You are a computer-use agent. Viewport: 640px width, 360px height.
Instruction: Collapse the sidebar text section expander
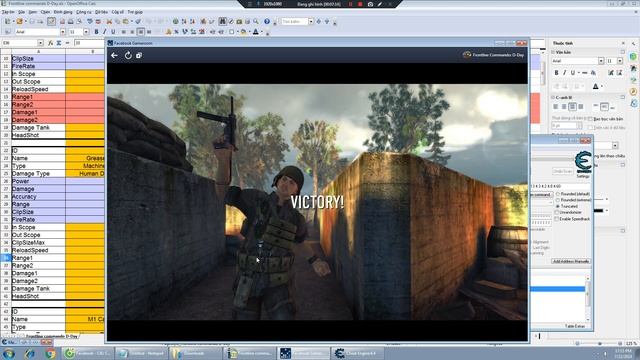point(553,52)
